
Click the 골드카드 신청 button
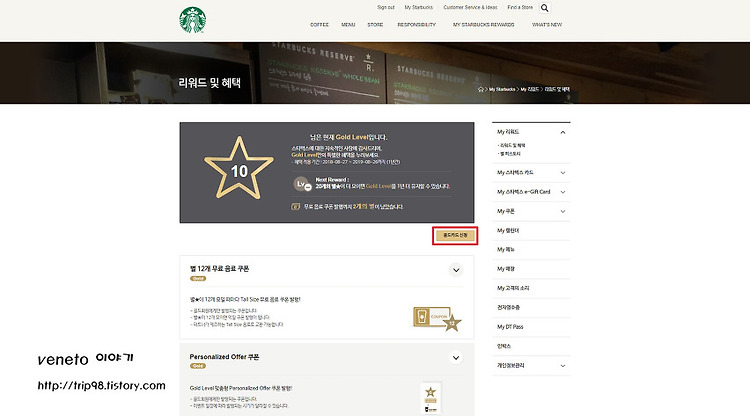tap(455, 235)
